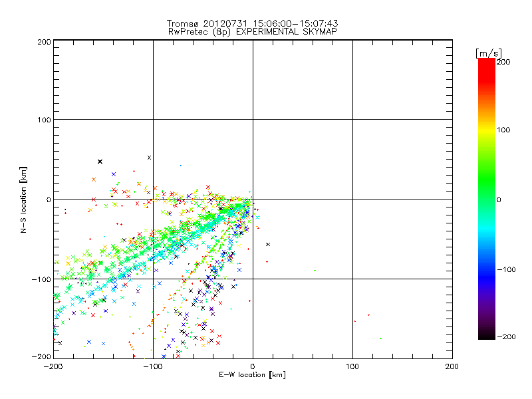532x399 pixels.
Task: Click the green dot near E-W 130
Action: click(x=380, y=338)
